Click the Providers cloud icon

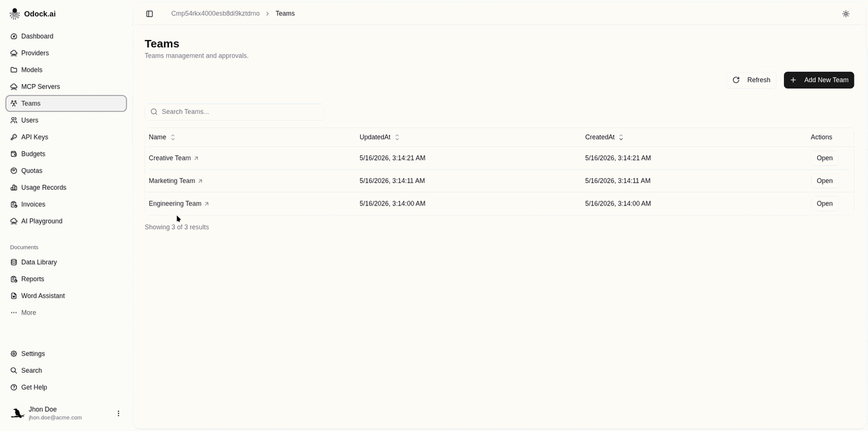[x=14, y=53]
